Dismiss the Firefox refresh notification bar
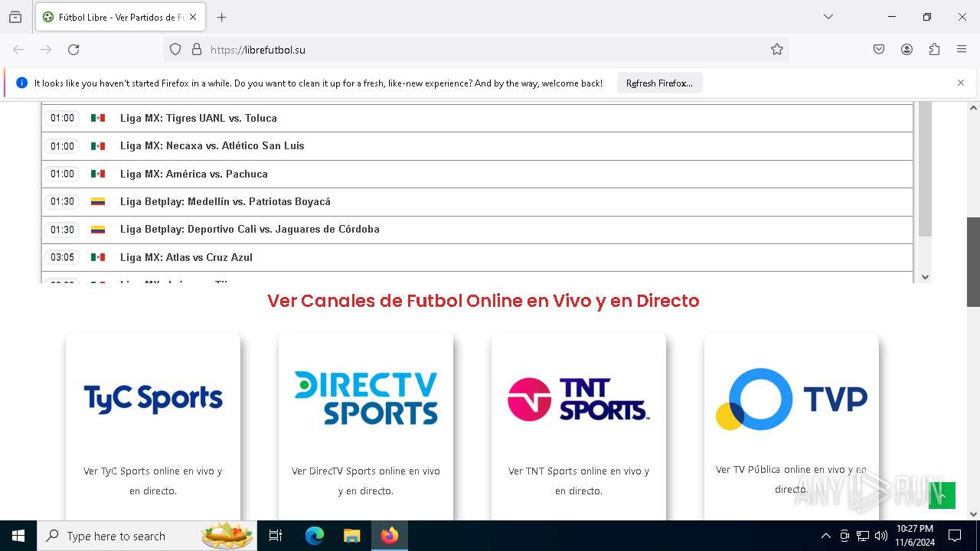This screenshot has height=551, width=980. tap(961, 83)
